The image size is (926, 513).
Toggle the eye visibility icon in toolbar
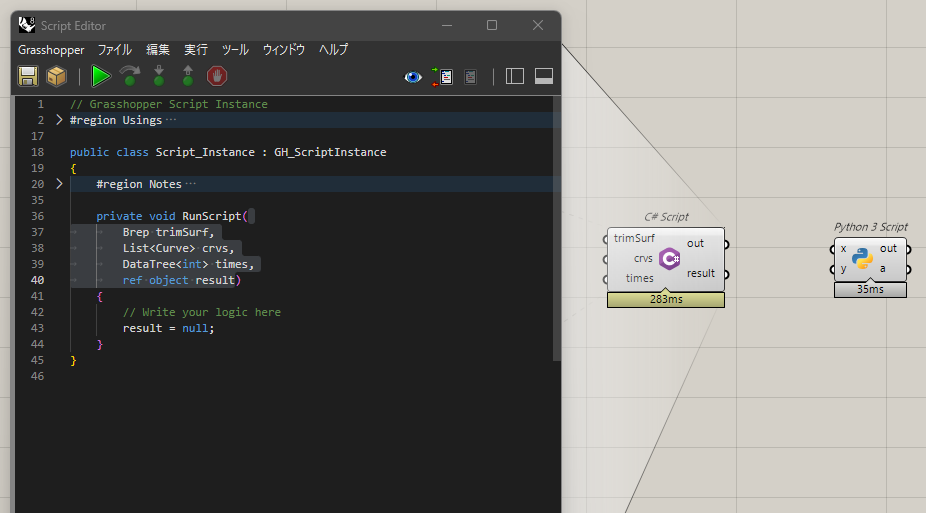coord(413,76)
